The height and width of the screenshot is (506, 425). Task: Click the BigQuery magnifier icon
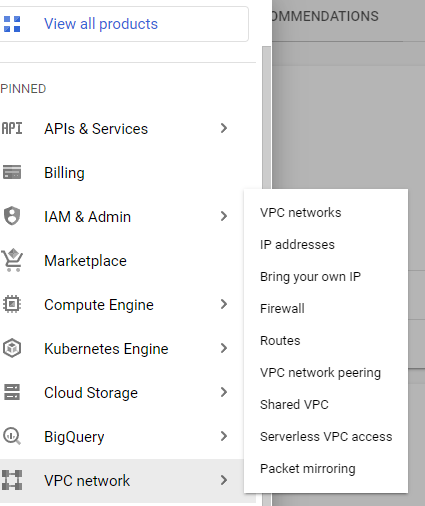click(12, 436)
